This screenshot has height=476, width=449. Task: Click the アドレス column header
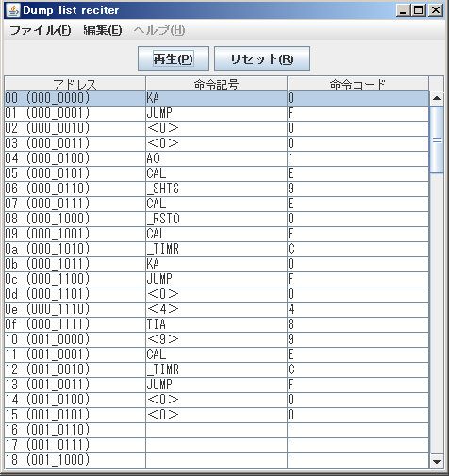[75, 84]
